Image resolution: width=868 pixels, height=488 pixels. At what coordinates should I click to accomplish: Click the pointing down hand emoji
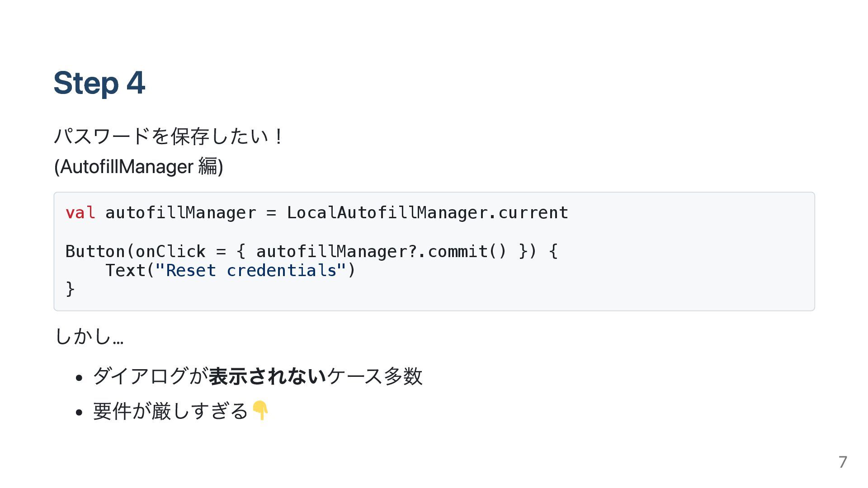[x=260, y=410]
